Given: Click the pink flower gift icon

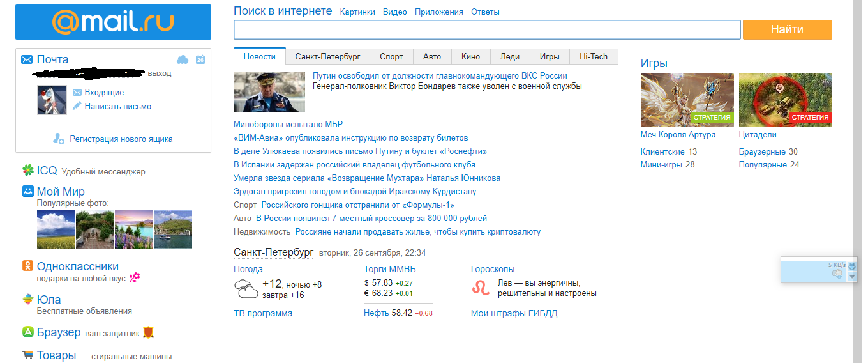Looking at the screenshot, I should [135, 277].
